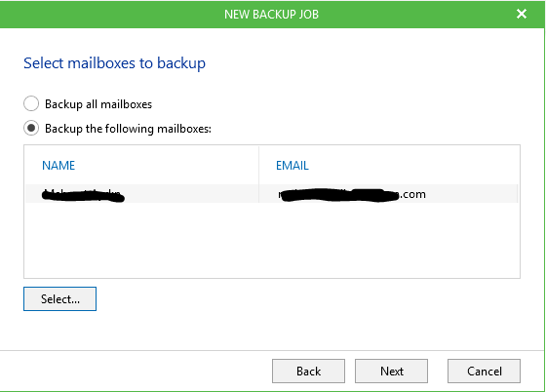Select the Backup all mailboxes radio button
Screen dimensions: 546x392
[31, 103]
